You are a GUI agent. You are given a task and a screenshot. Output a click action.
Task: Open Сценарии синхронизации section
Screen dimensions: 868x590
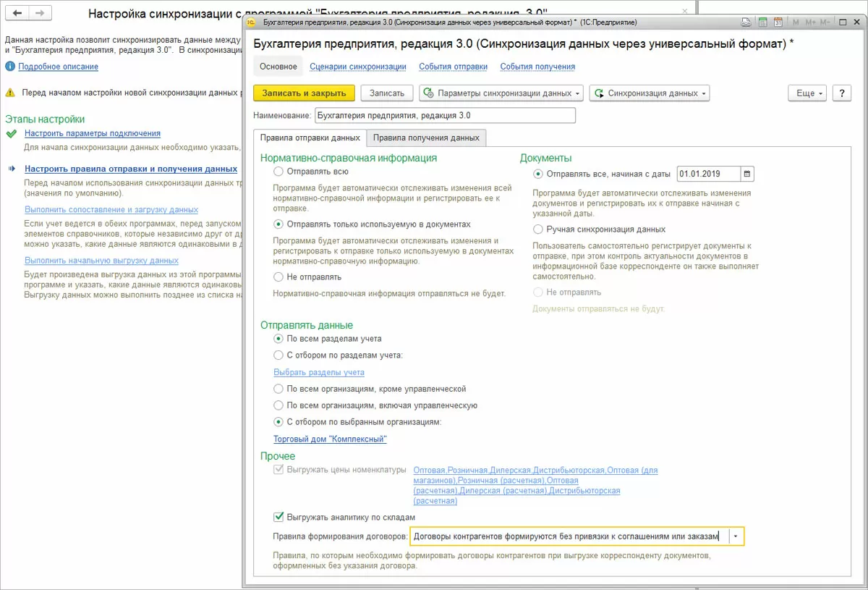pos(358,67)
